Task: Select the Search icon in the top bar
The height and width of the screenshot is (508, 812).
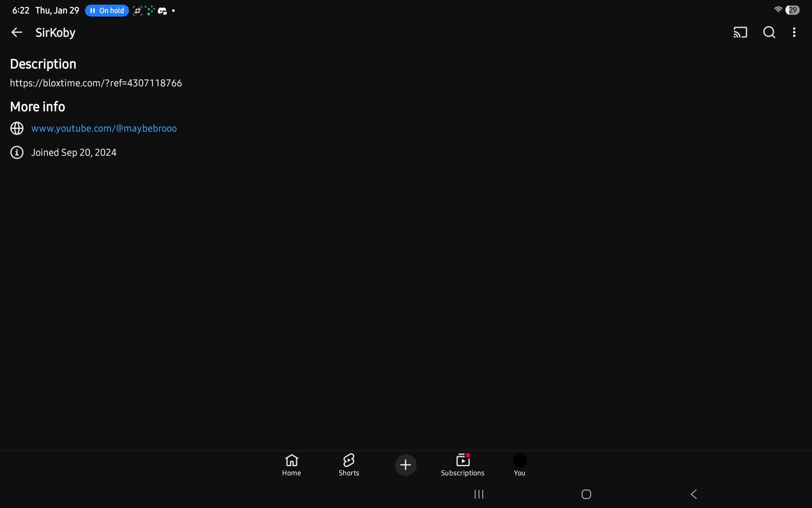Action: (769, 32)
